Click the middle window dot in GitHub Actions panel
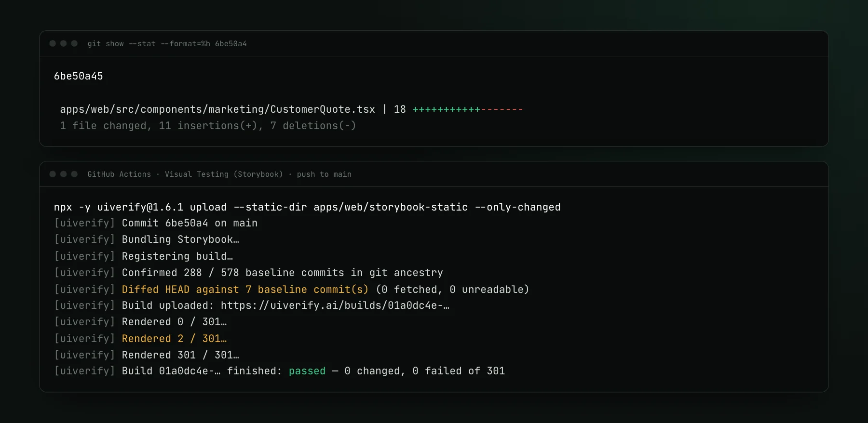The image size is (868, 423). pyautogui.click(x=63, y=174)
